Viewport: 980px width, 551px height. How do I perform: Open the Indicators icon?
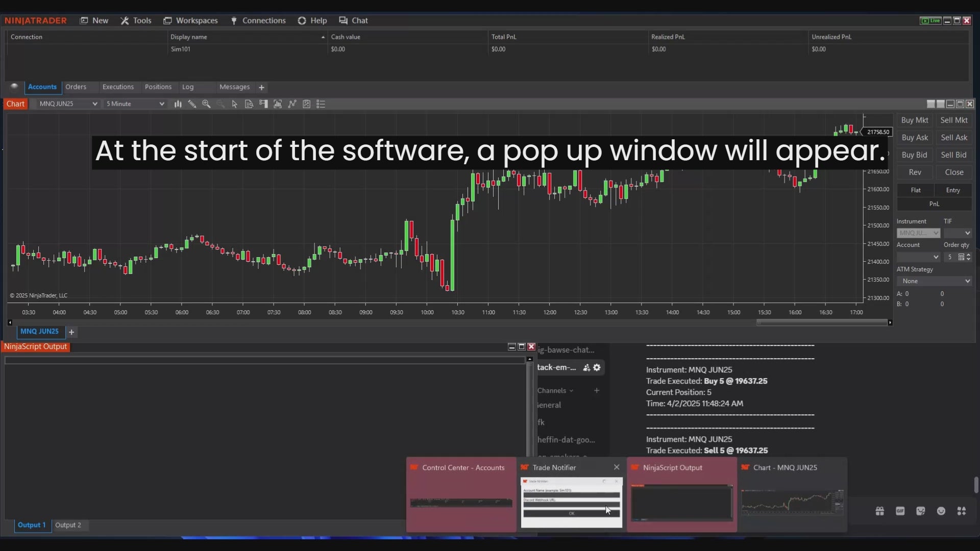[292, 104]
